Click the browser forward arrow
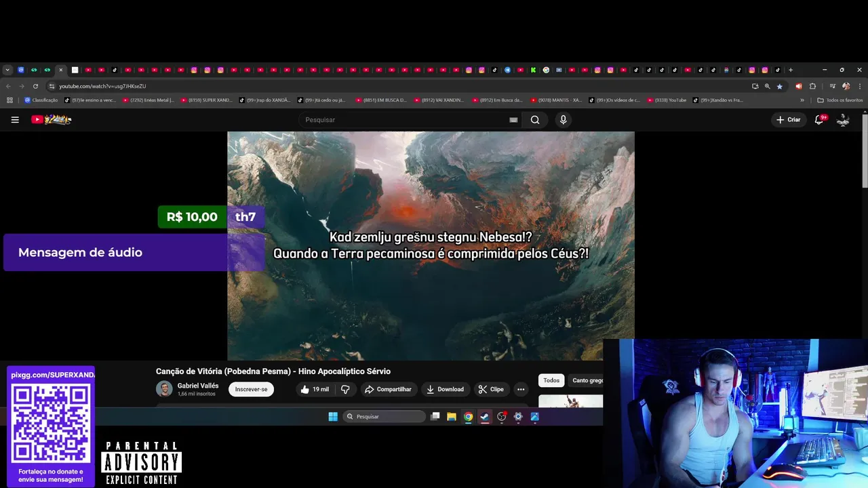This screenshot has height=488, width=868. coord(22,86)
